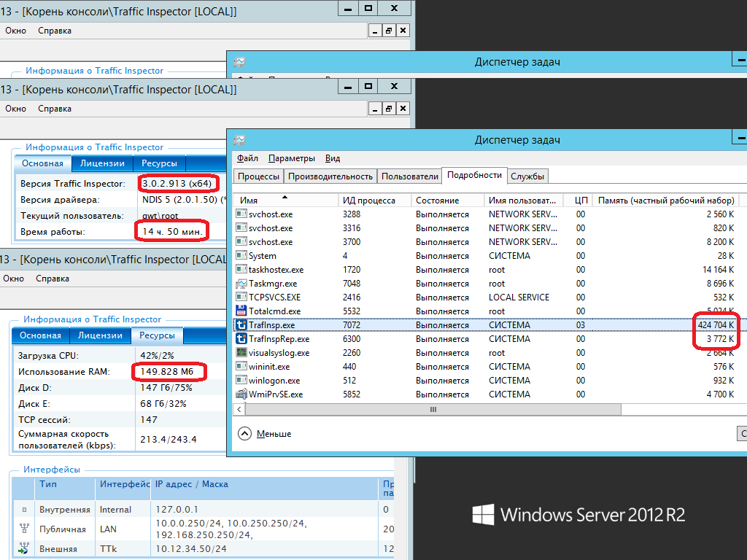Select the TrafInsp.exe process row name
Image resolution: width=747 pixels, height=560 pixels.
271,325
